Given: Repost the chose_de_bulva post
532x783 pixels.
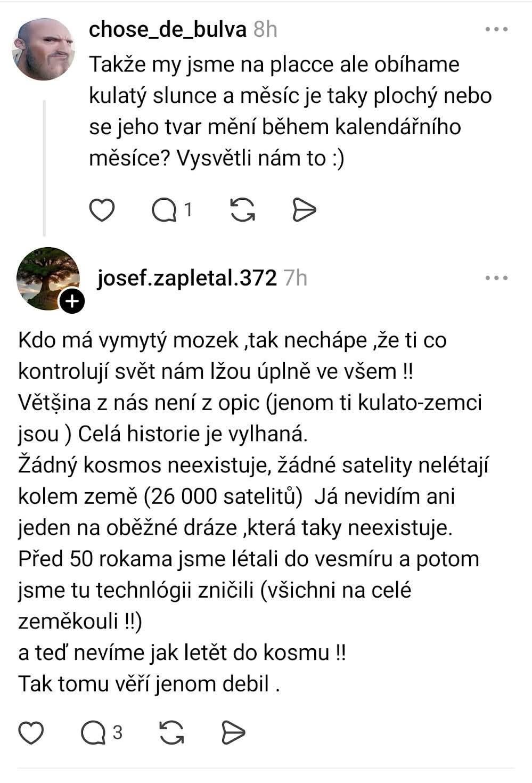Looking at the screenshot, I should coord(242,210).
